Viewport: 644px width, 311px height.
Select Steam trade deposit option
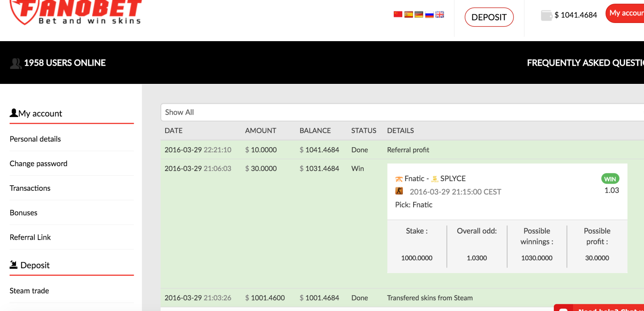pyautogui.click(x=29, y=291)
